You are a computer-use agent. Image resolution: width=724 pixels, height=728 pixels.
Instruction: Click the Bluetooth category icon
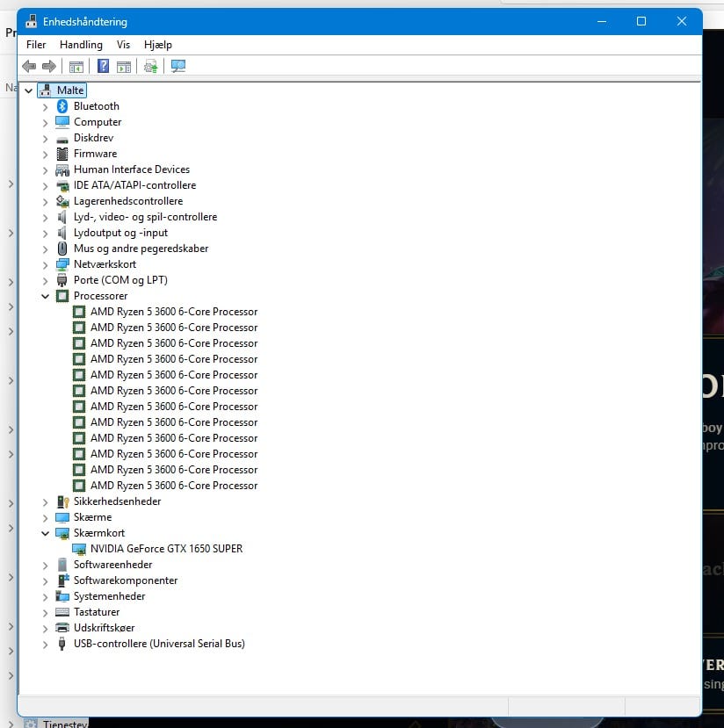62,106
